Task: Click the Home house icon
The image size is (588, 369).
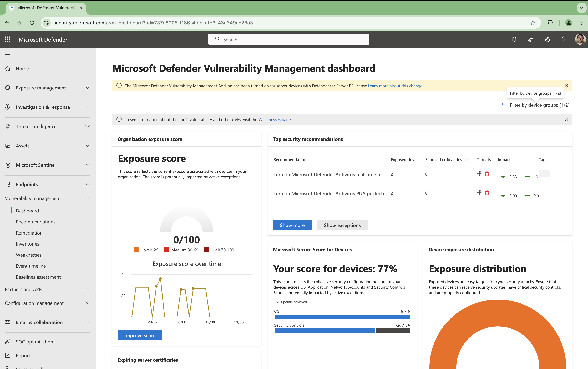Action: (8, 69)
